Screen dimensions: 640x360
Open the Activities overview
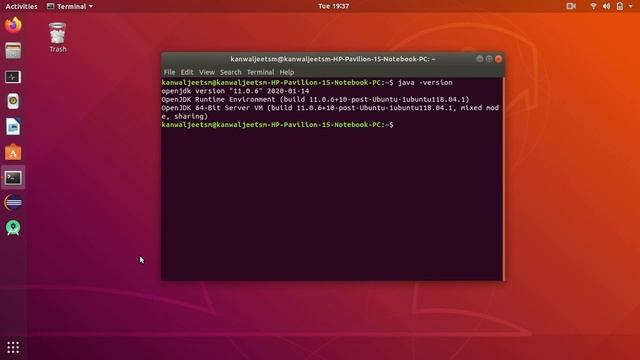[21, 6]
